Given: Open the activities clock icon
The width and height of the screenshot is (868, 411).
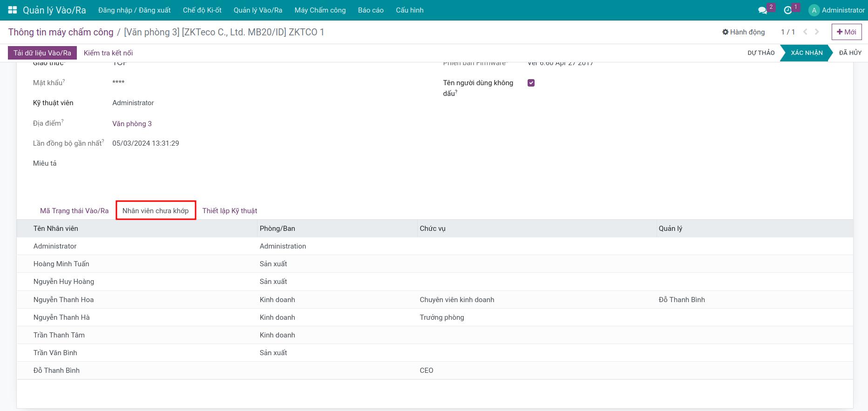Looking at the screenshot, I should (x=787, y=10).
